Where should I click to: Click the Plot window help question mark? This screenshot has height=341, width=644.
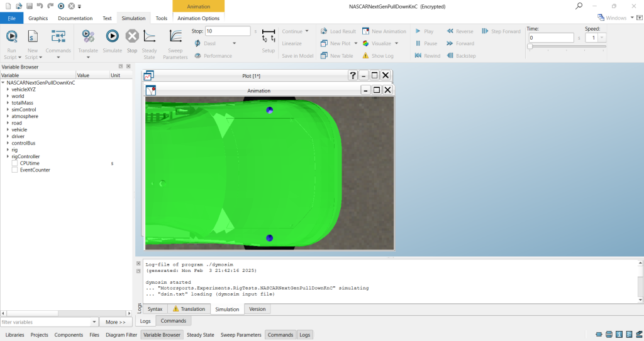point(352,75)
